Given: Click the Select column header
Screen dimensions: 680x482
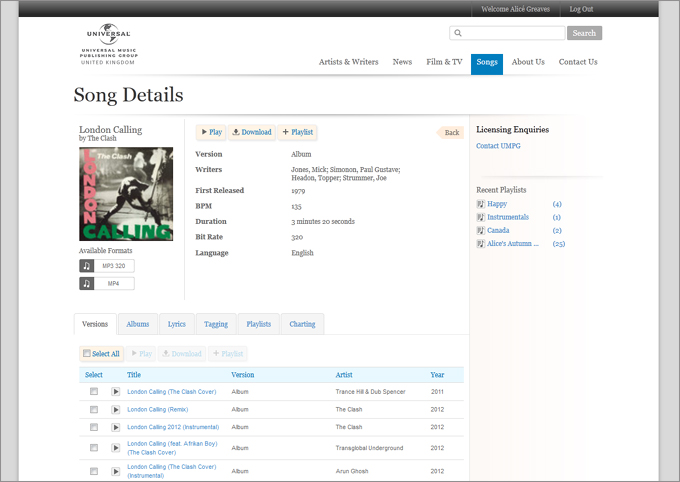Looking at the screenshot, I should [x=94, y=375].
